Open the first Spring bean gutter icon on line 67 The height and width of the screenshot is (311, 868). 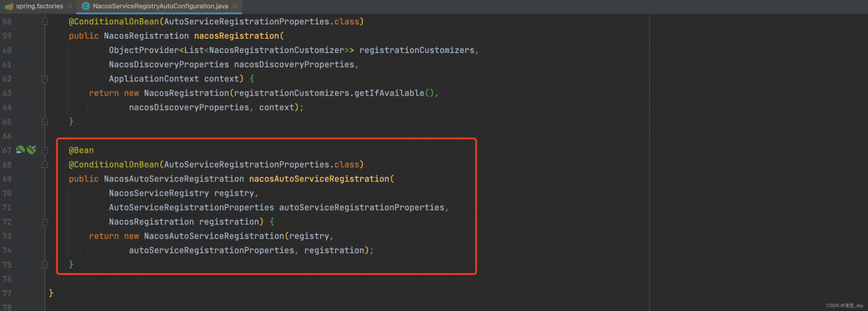(x=20, y=150)
